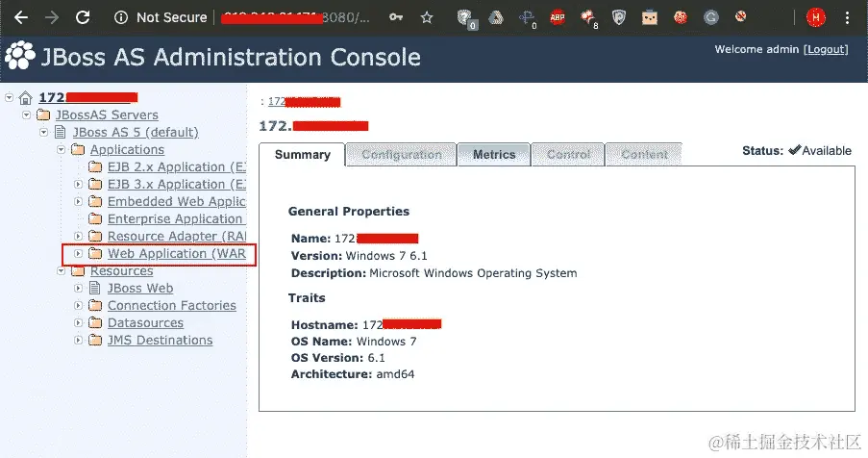Expand the EJB 3.x Application node

78,184
